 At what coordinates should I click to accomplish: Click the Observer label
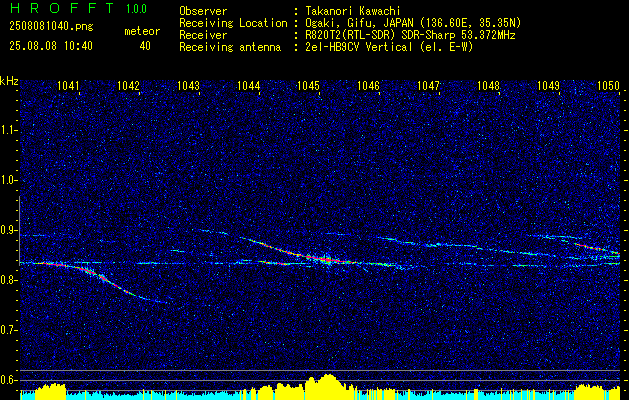click(x=203, y=11)
